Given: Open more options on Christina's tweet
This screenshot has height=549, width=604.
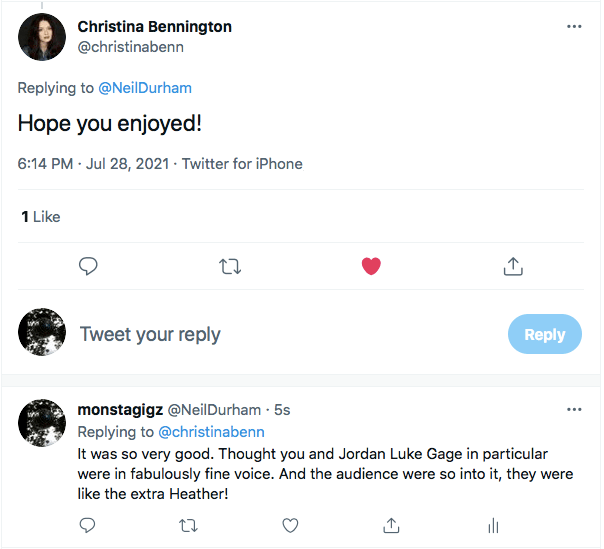Looking at the screenshot, I should tap(574, 27).
